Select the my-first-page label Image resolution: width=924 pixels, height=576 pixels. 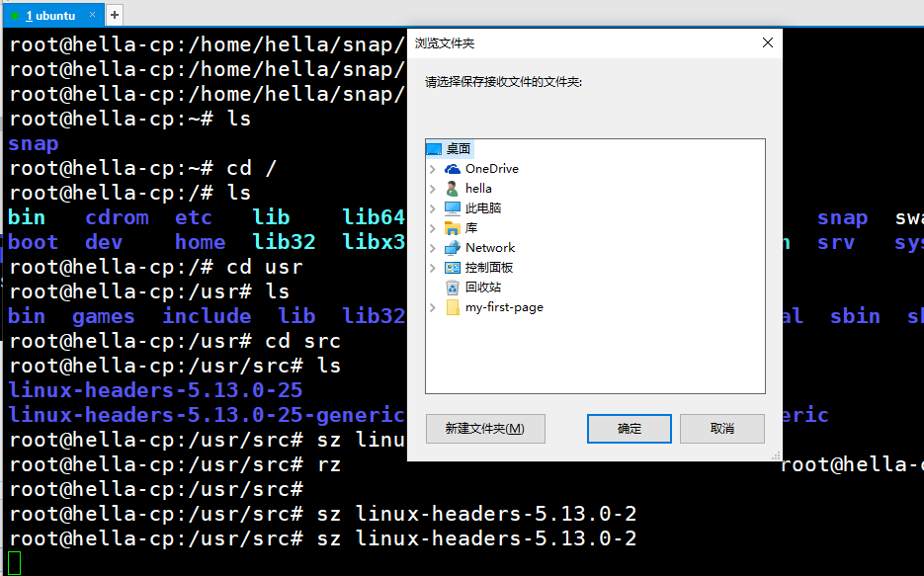click(504, 307)
